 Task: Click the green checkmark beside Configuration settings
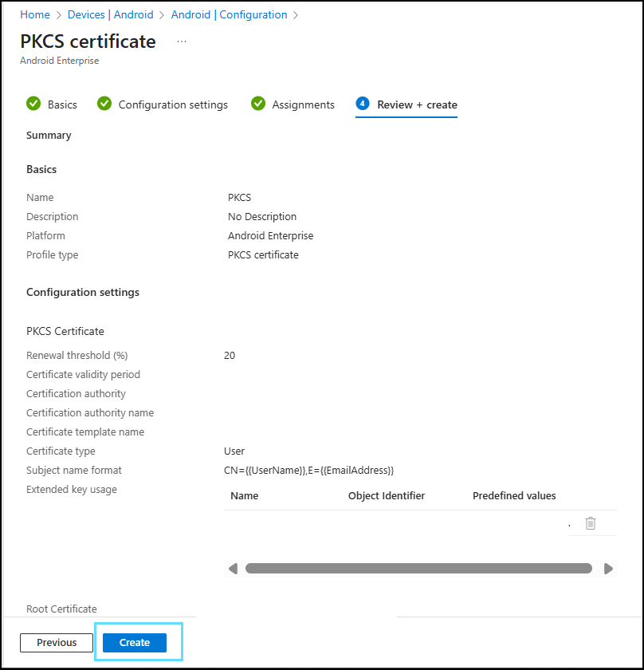point(104,104)
